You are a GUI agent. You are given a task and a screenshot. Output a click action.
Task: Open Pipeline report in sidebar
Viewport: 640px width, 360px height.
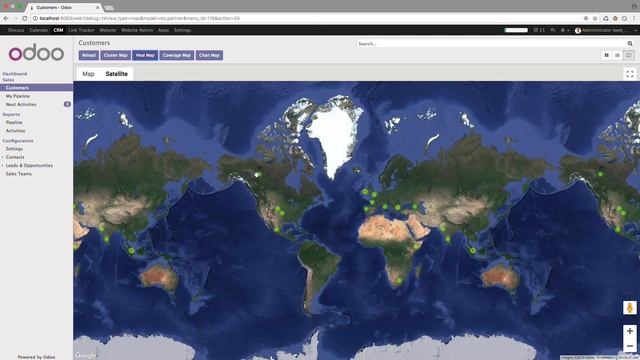click(x=14, y=122)
